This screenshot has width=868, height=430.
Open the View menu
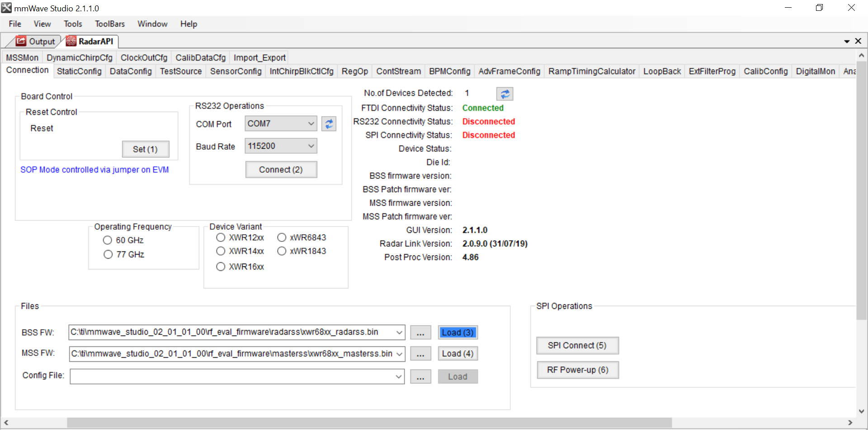(42, 24)
